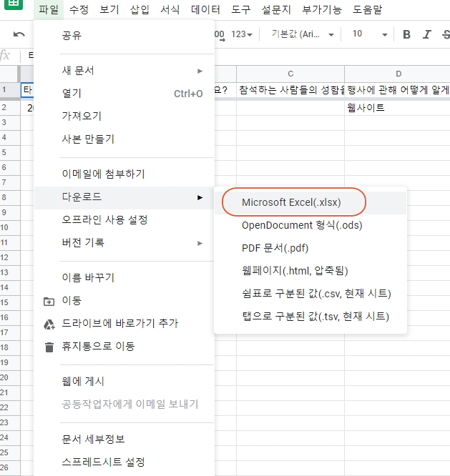Expand the 새 문서 submenu arrow
Image resolution: width=450 pixels, height=476 pixels.
click(x=200, y=71)
